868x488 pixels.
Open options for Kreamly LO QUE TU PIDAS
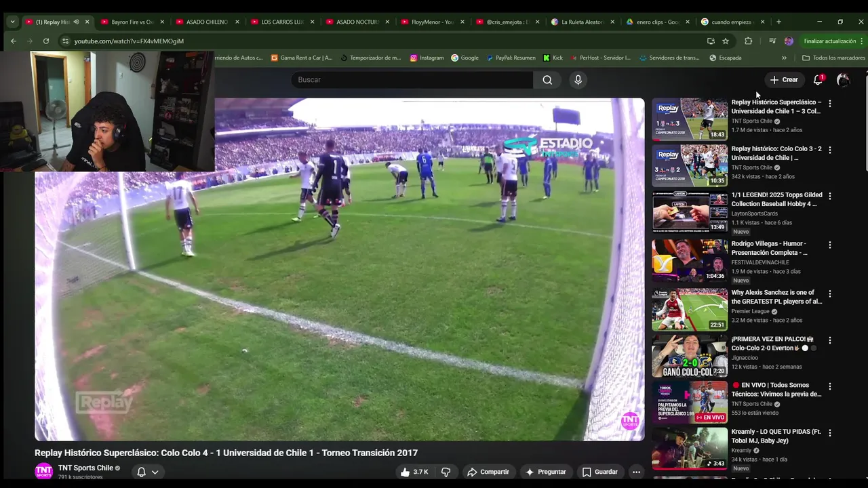click(829, 432)
